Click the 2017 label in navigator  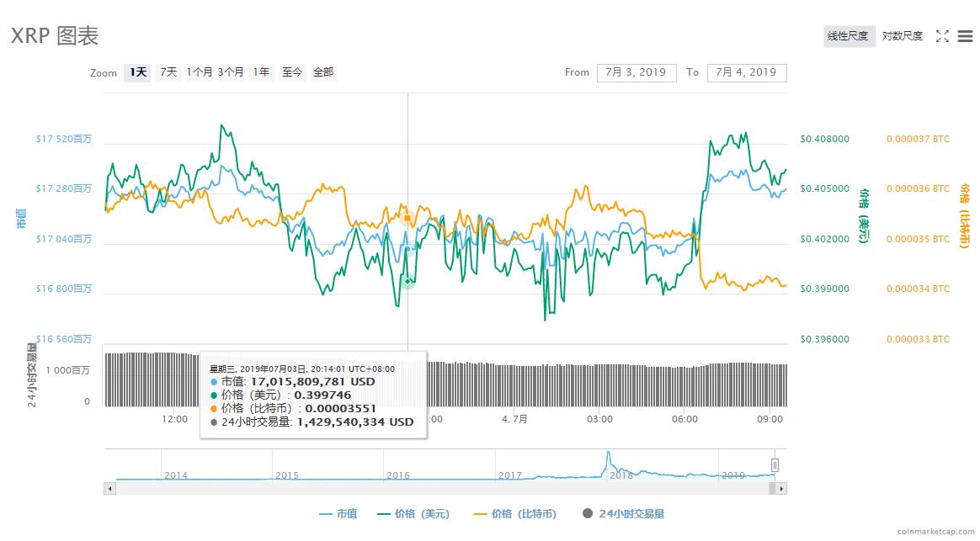click(x=510, y=475)
